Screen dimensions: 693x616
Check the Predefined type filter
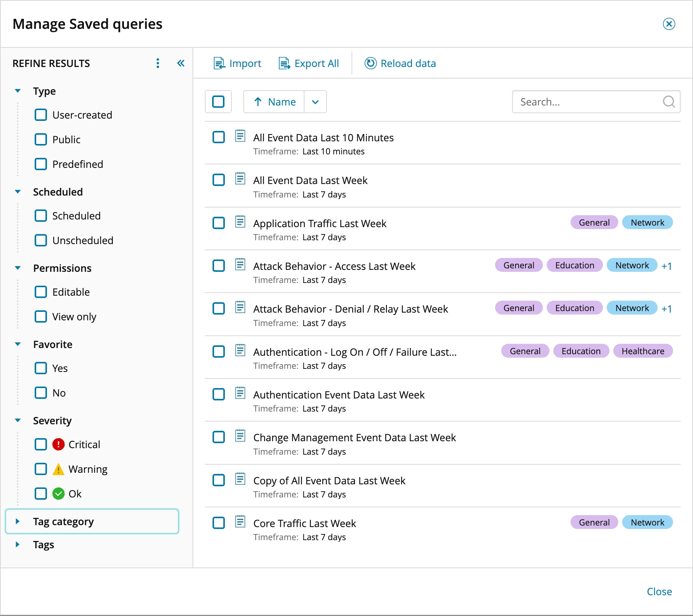click(41, 164)
